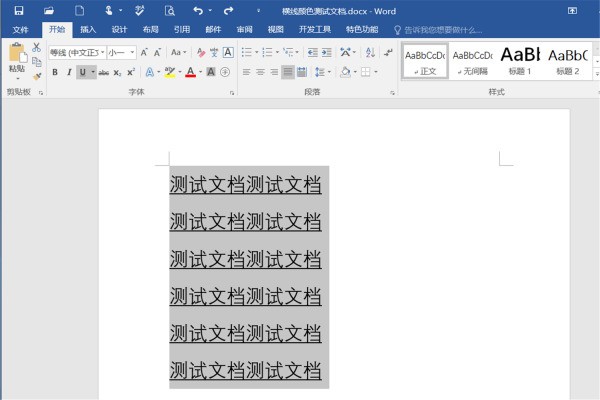This screenshot has width=600, height=400.
Task: Click the Format Painter brush icon
Action: click(37, 75)
